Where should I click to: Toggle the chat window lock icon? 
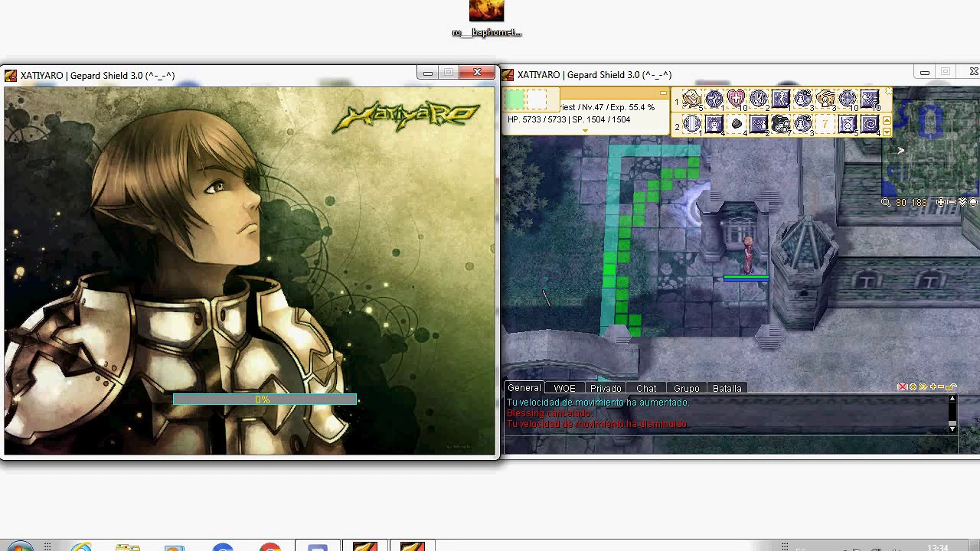951,386
